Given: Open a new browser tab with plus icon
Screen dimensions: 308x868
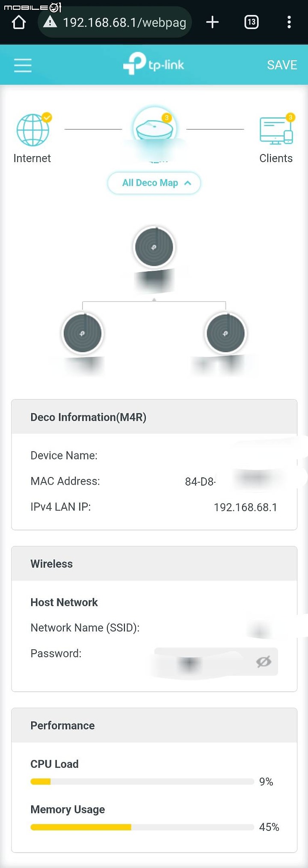Looking at the screenshot, I should [212, 22].
